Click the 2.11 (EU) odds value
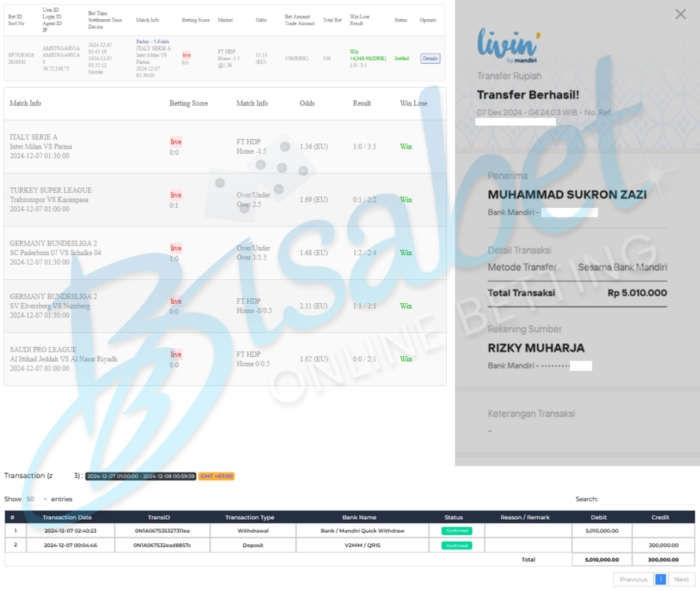Viewport: 700px width, 591px height. click(313, 306)
